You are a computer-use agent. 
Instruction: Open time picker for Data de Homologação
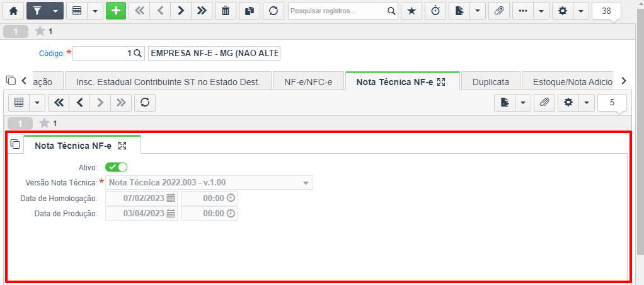pos(231,198)
